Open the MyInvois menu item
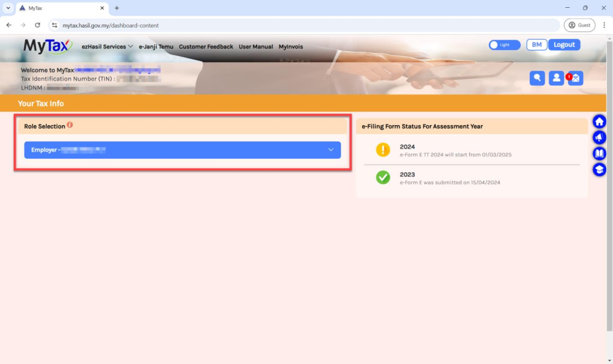This screenshot has height=364, width=613. [290, 47]
